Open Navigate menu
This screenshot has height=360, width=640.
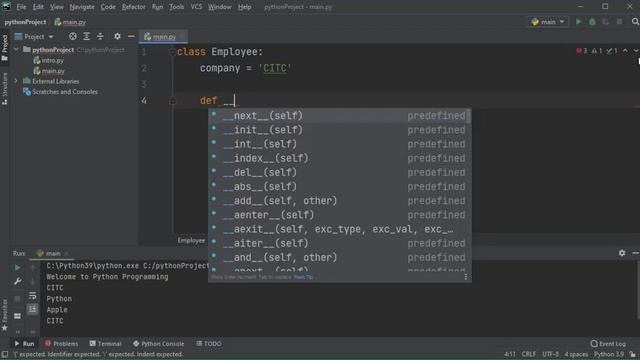[x=82, y=7]
